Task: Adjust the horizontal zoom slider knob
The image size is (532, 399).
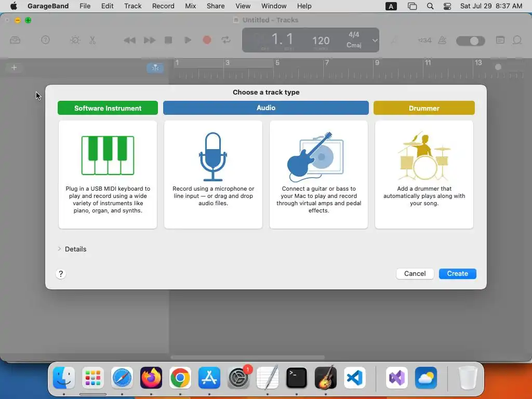Action: [498, 67]
